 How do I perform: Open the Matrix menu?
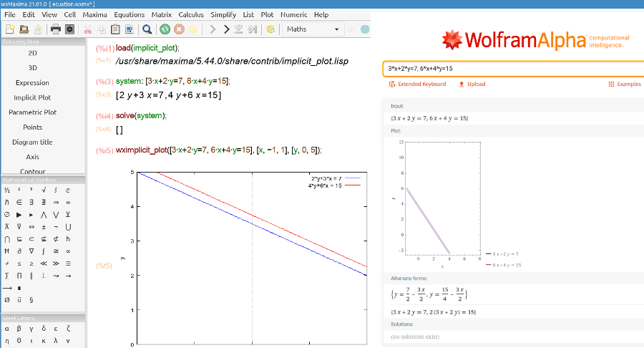(162, 15)
